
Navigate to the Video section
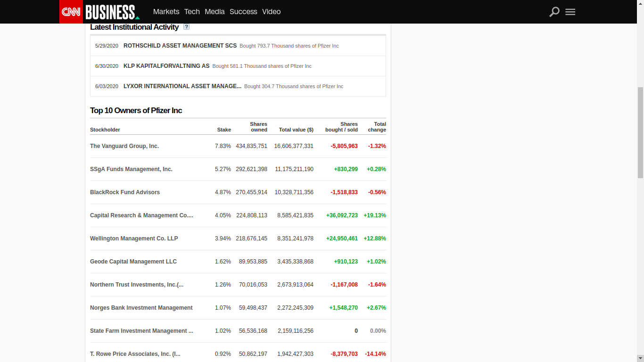coord(271,12)
